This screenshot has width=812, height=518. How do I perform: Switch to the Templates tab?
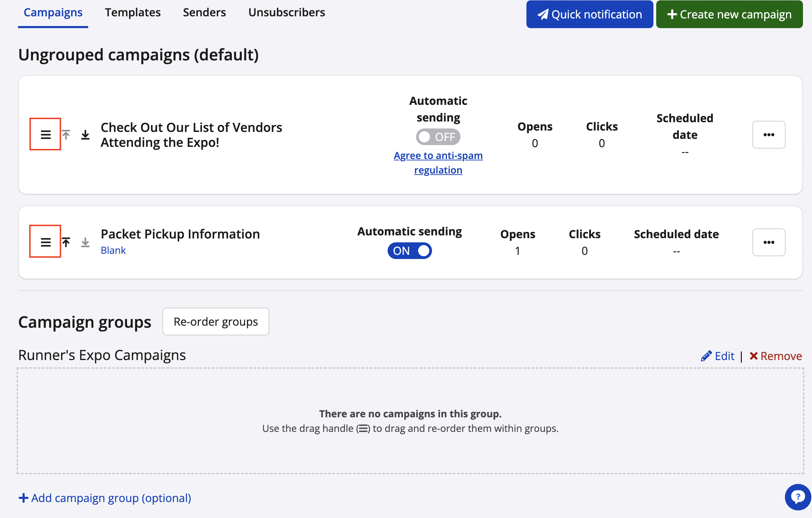point(133,12)
